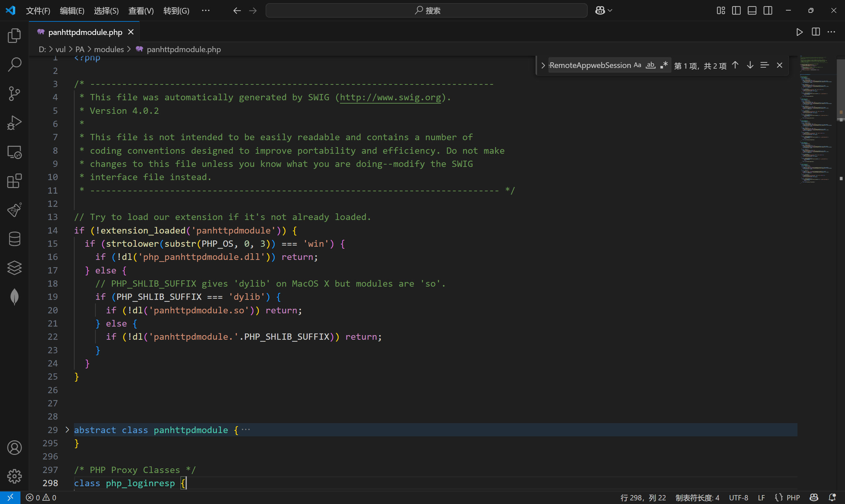Viewport: 845px width, 504px height.
Task: Open the customize layout icon
Action: coord(721,11)
